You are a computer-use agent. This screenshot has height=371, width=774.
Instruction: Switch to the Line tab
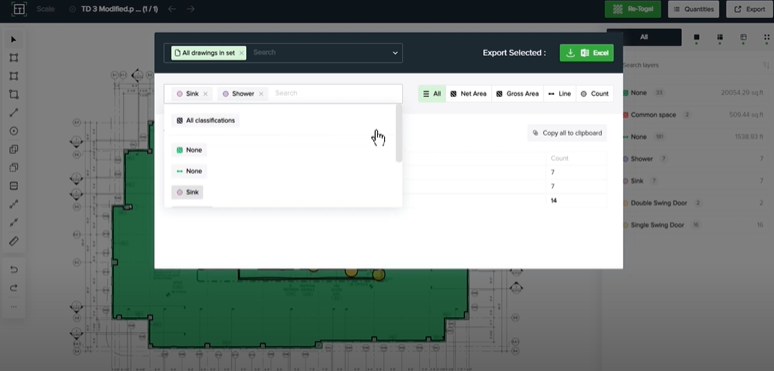pyautogui.click(x=560, y=94)
